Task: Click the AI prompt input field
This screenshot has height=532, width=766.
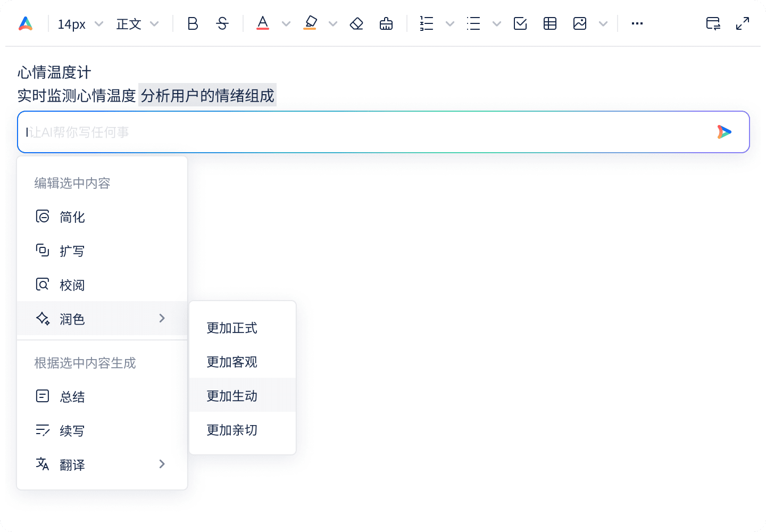Action: coord(367,132)
